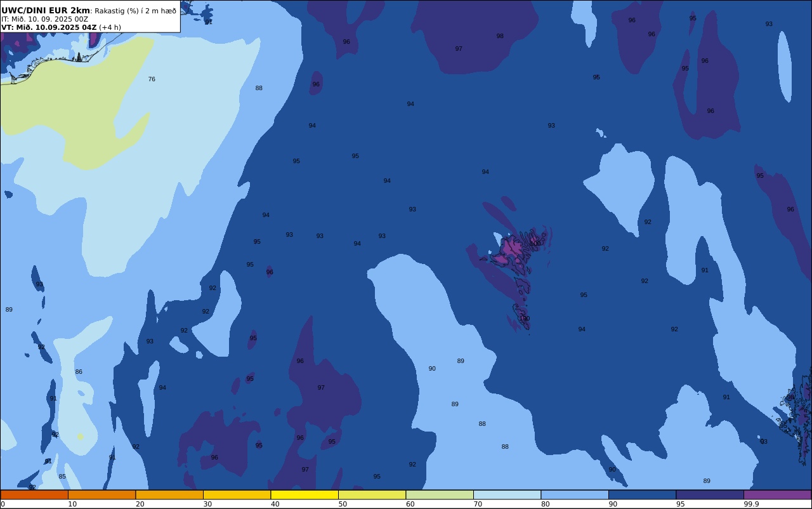Click the medium blue 90–95 legend swatch
Image resolution: width=812 pixels, height=509 pixels.
(x=642, y=494)
